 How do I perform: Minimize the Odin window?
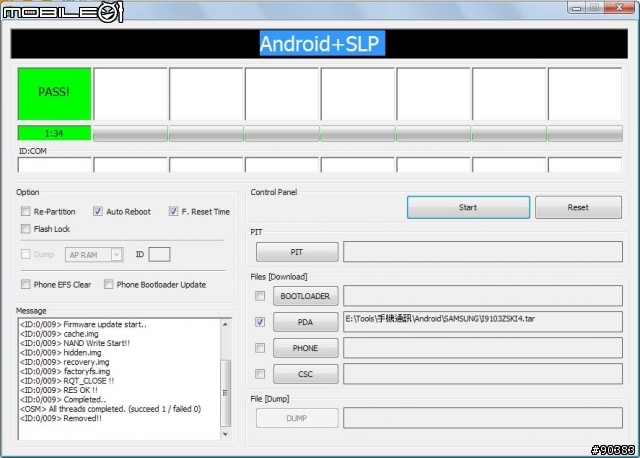[576, 8]
